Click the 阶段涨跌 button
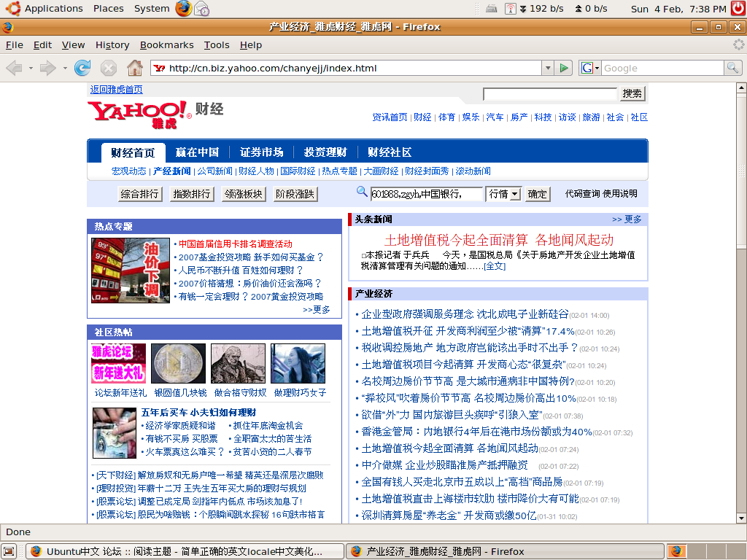Image resolution: width=747 pixels, height=560 pixels. (x=295, y=194)
